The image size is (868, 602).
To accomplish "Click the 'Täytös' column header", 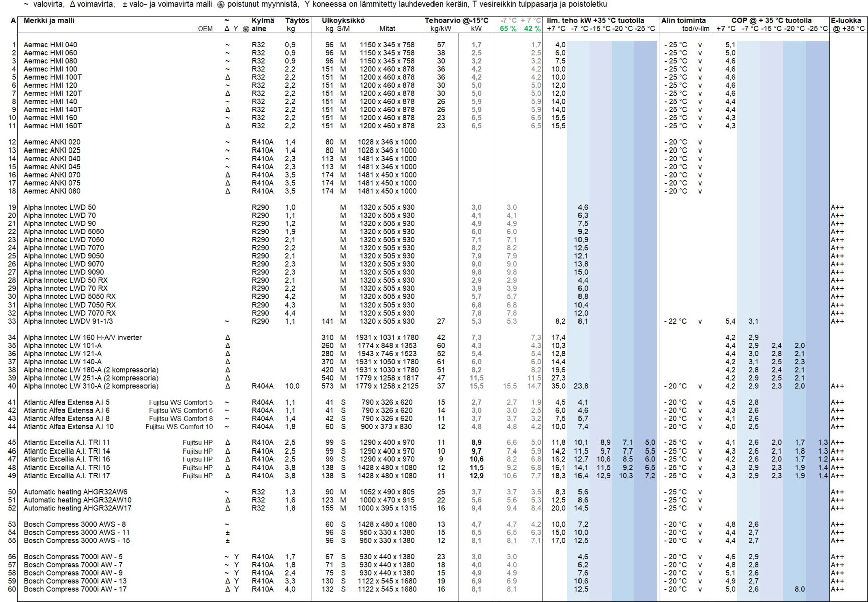I will coord(297,21).
